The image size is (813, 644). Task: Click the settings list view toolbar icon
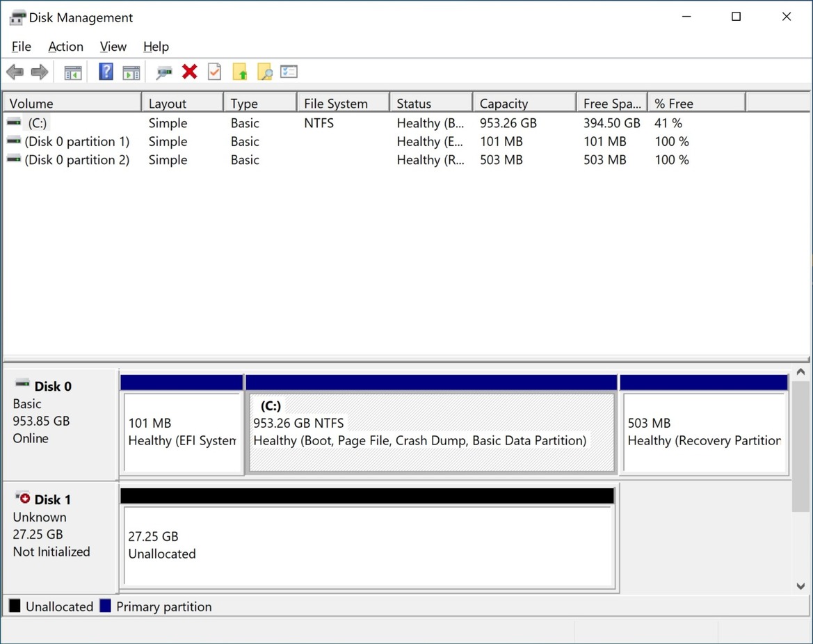(289, 72)
